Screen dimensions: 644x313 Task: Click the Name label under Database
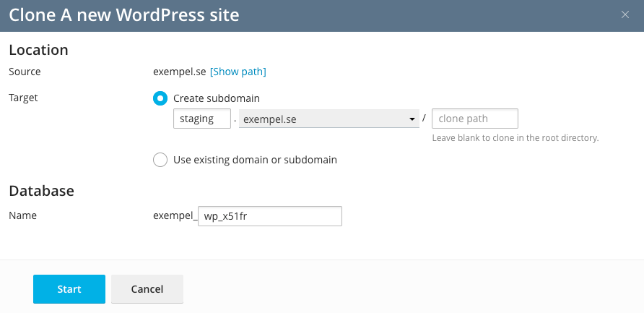pyautogui.click(x=22, y=215)
